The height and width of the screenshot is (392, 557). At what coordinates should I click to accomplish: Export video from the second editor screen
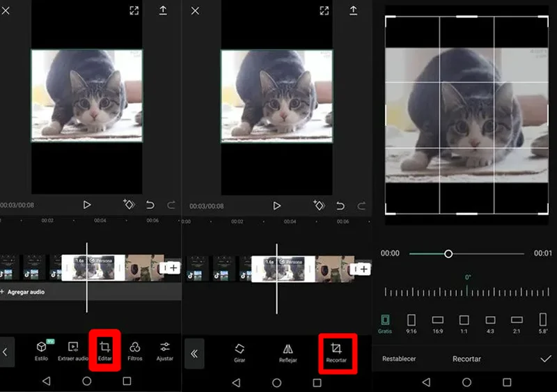click(x=353, y=10)
